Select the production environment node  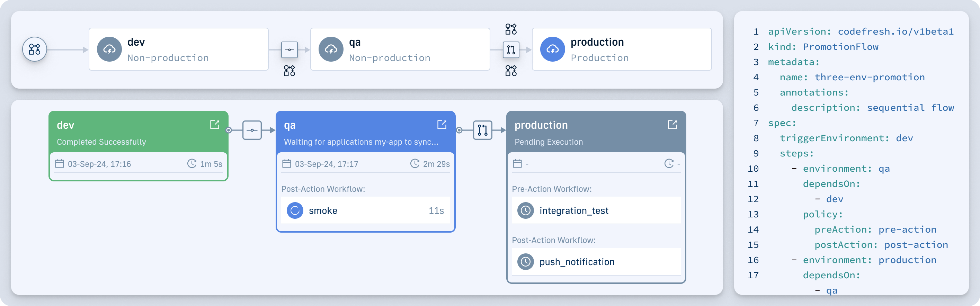point(621,49)
